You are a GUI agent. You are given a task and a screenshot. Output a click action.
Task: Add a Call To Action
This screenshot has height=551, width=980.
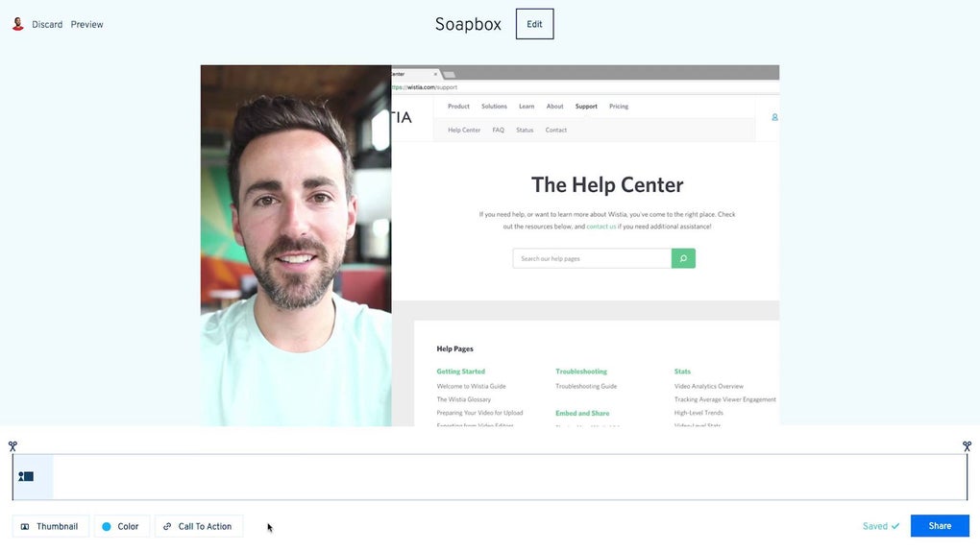pyautogui.click(x=199, y=527)
